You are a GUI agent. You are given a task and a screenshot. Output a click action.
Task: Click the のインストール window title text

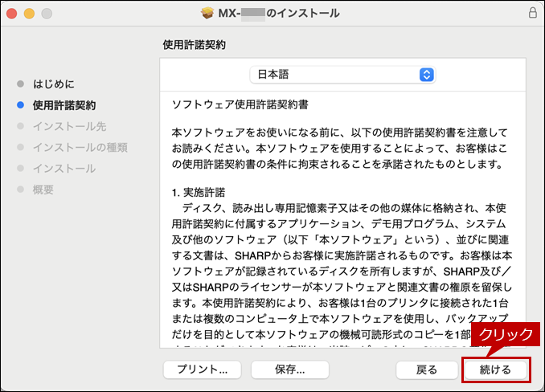point(305,14)
